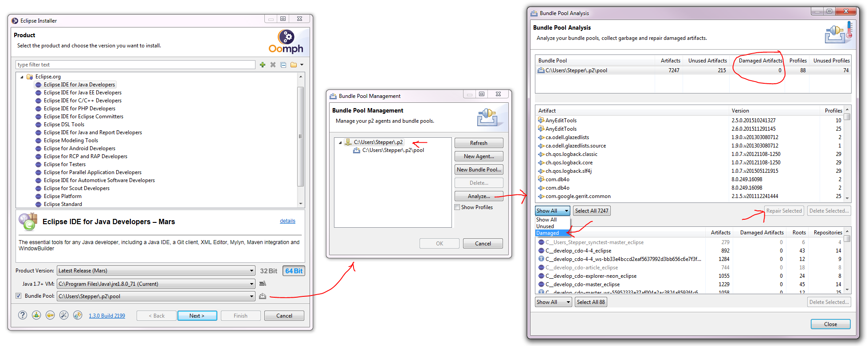The image size is (868, 346).
Task: Click the New Agent... button
Action: (x=479, y=156)
